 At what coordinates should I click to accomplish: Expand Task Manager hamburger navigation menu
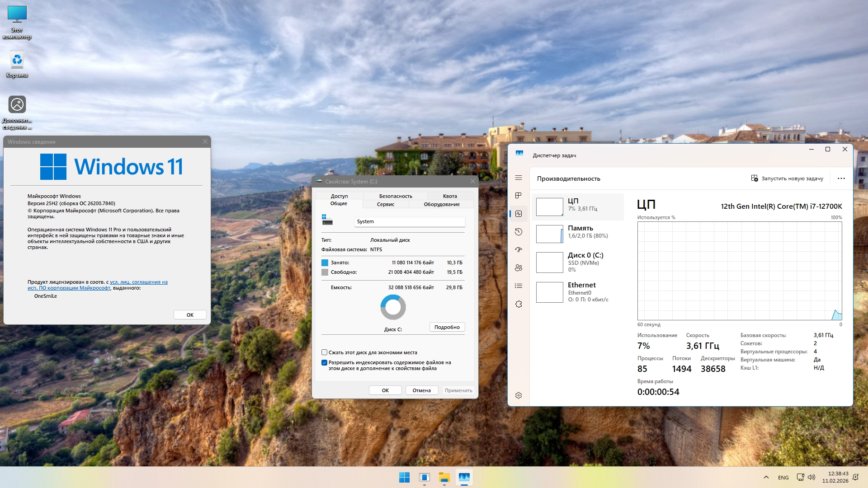pos(519,178)
